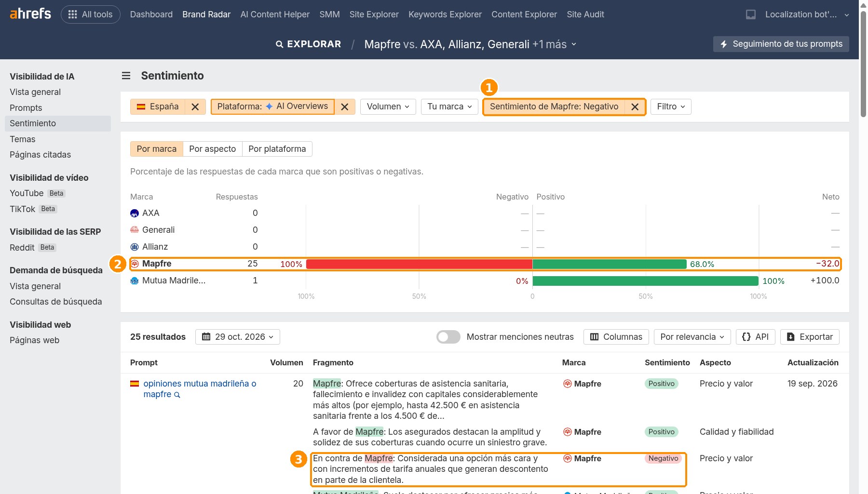The height and width of the screenshot is (494, 868).
Task: Click Mapfre's red negative sentiment bar
Action: [x=419, y=264]
